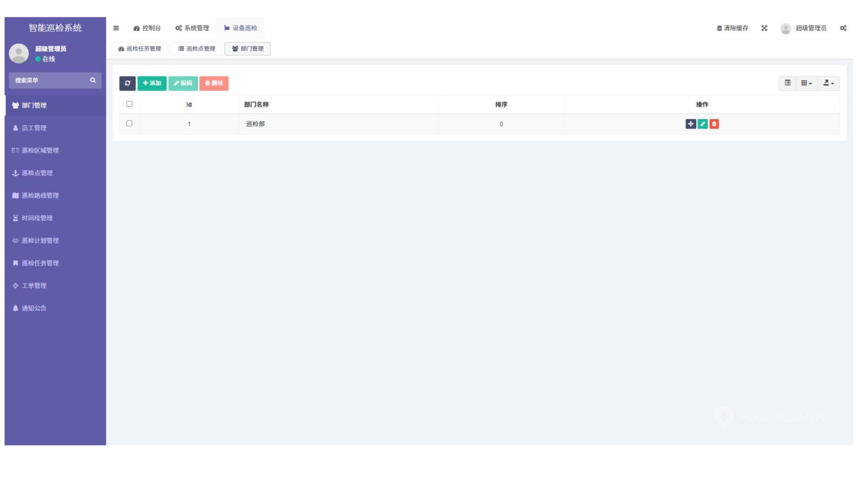868x488 pixels.
Task: Click the 编辑 button in toolbar
Action: [x=183, y=83]
